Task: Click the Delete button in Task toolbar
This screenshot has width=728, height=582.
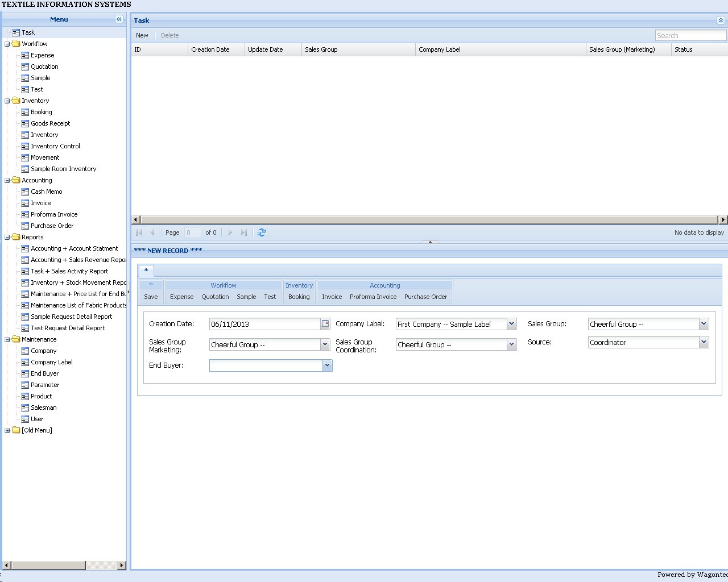Action: pyautogui.click(x=170, y=35)
